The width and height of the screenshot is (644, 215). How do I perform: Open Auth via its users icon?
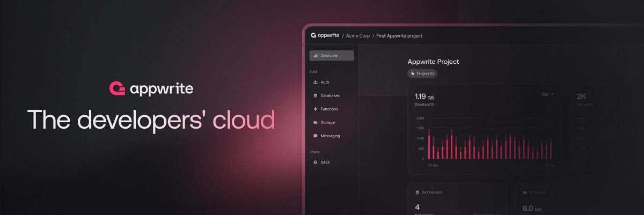tap(316, 83)
